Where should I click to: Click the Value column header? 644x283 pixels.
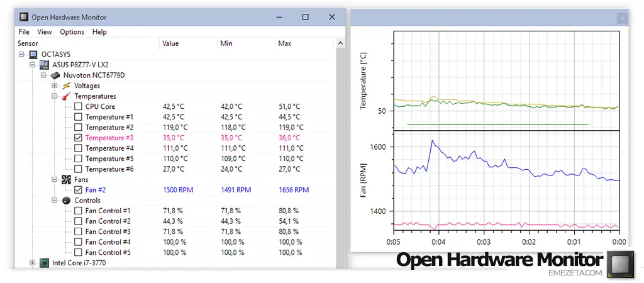coord(188,43)
